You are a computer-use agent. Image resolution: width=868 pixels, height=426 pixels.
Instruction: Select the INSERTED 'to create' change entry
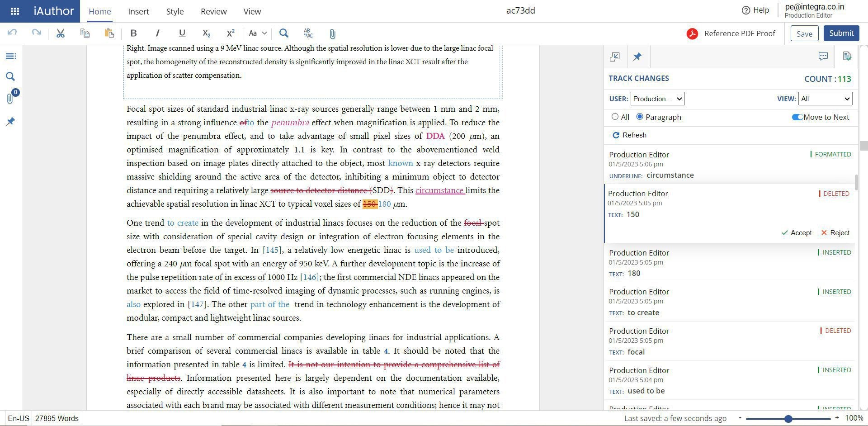730,302
